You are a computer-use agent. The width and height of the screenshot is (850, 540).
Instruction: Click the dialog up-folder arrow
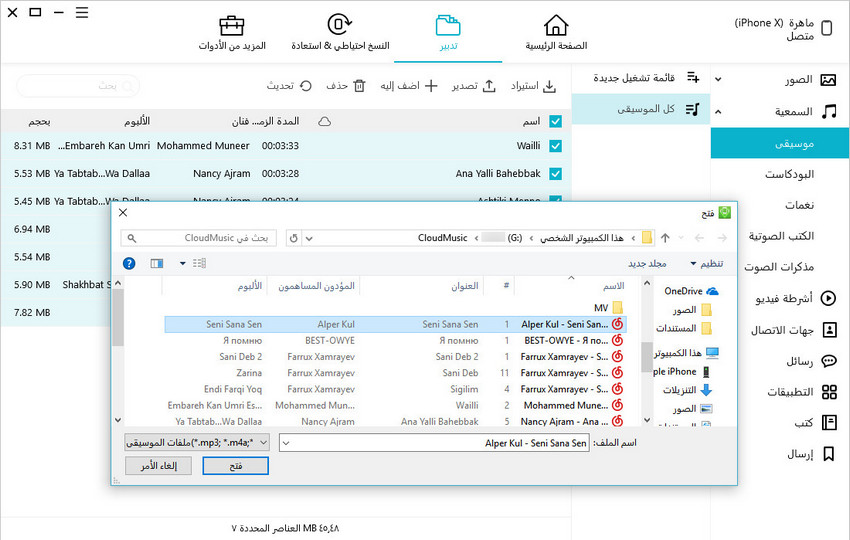665,237
